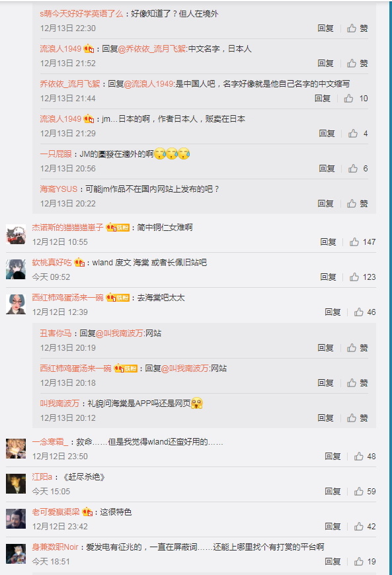Open 流浪人1949's profile in the 21:52 reply
392x575 pixels.
60,49
